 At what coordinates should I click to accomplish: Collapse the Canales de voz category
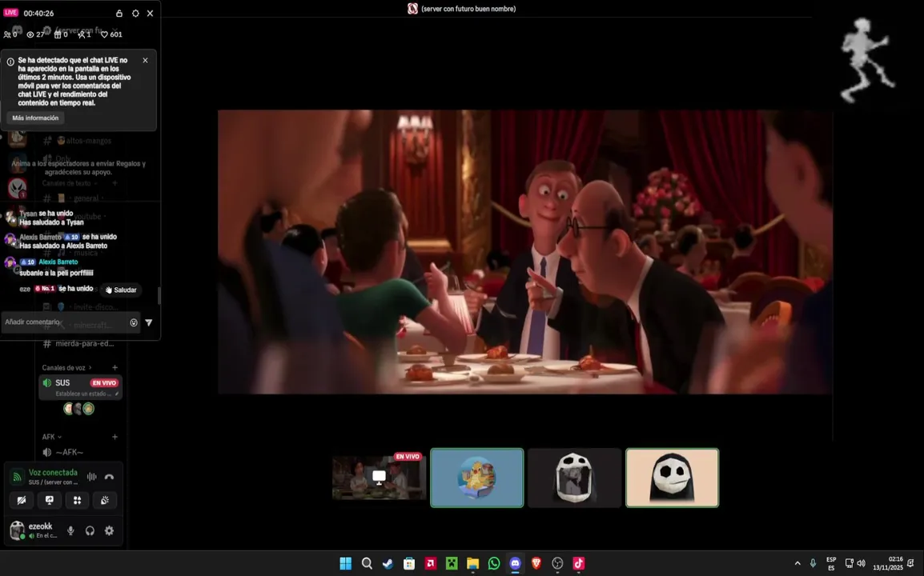tap(66, 367)
